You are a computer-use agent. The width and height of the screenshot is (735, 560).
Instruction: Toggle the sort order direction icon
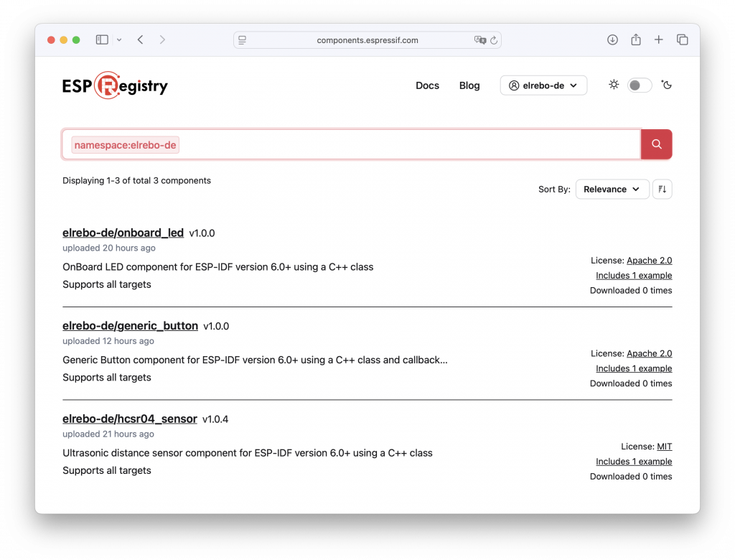point(662,190)
